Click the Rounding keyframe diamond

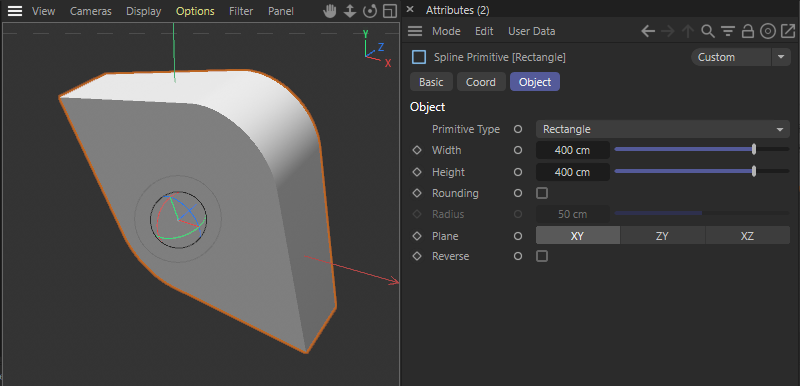417,193
